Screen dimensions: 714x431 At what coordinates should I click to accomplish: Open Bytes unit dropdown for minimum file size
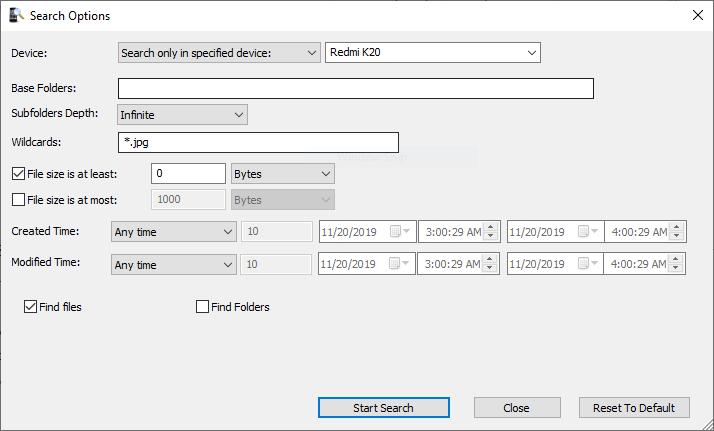pyautogui.click(x=282, y=174)
